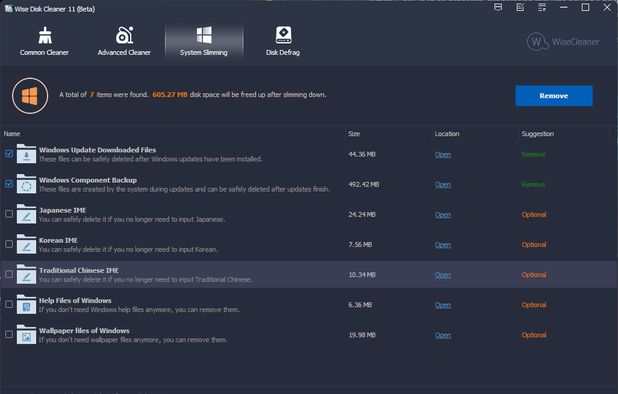The height and width of the screenshot is (394, 618).
Task: Select the 19.98 MB size value
Action: (x=362, y=335)
